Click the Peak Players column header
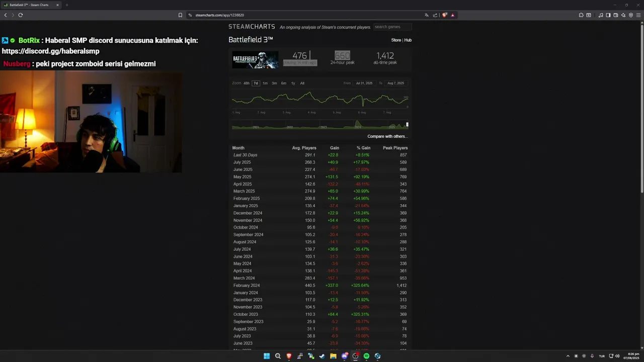The image size is (644, 362). [395, 148]
